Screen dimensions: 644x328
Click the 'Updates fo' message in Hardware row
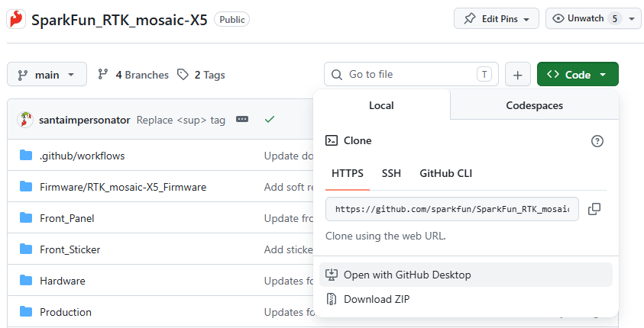[x=289, y=281]
